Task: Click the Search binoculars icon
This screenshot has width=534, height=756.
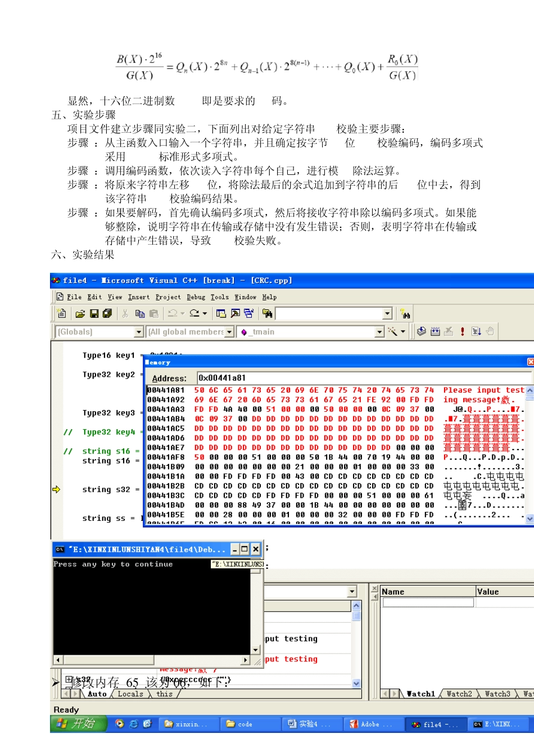Action: (x=405, y=314)
